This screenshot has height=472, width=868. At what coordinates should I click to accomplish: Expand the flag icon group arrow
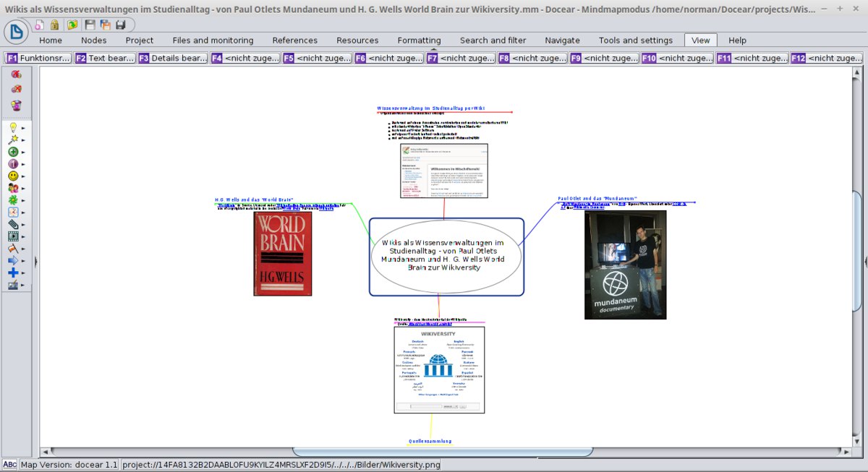pos(23,249)
